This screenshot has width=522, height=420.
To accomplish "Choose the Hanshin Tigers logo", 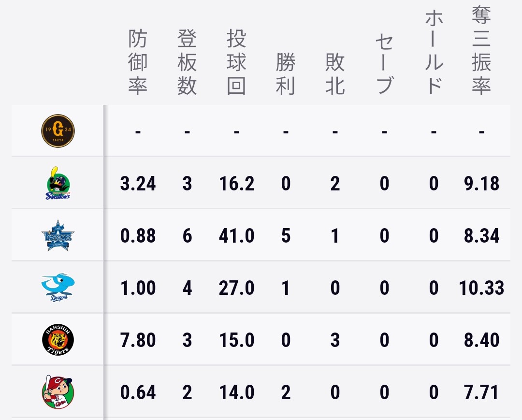I will coord(58,340).
